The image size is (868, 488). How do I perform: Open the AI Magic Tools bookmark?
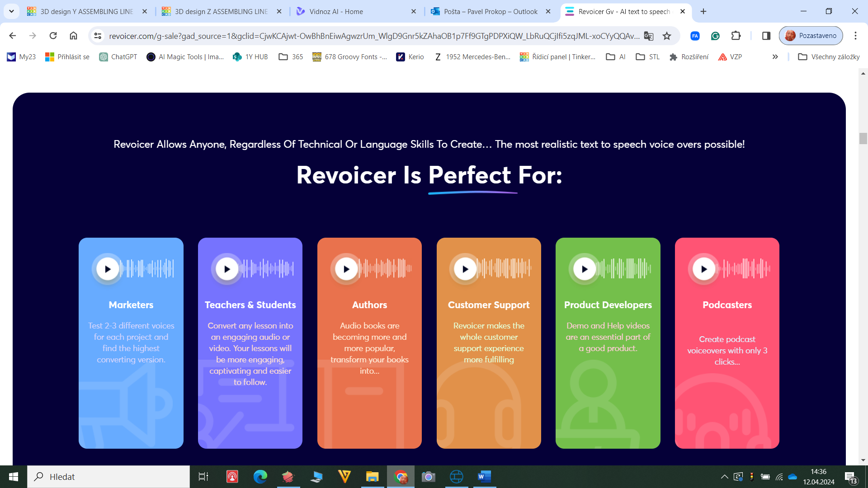click(x=185, y=57)
